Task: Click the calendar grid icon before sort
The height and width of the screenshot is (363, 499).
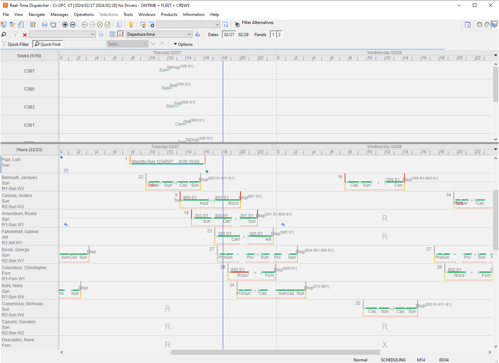Action: 112,34
